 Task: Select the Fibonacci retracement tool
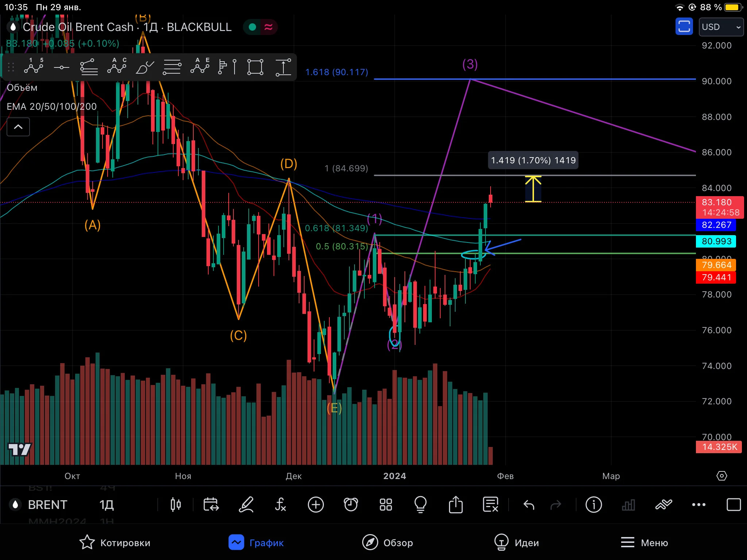click(89, 67)
